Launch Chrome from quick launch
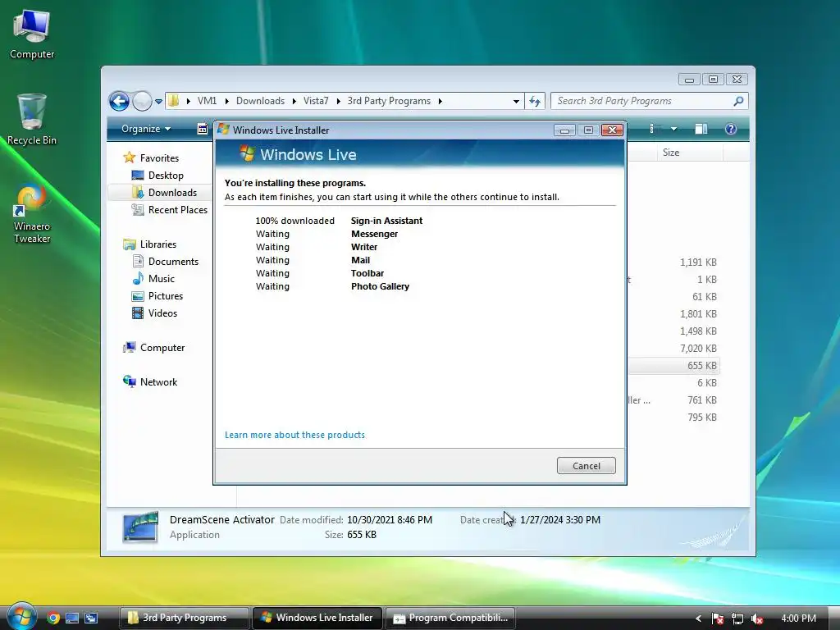This screenshot has width=840, height=630. [x=53, y=618]
